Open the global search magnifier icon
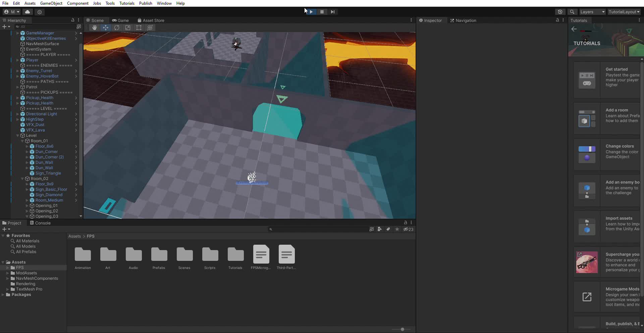644x333 pixels. 572,12
